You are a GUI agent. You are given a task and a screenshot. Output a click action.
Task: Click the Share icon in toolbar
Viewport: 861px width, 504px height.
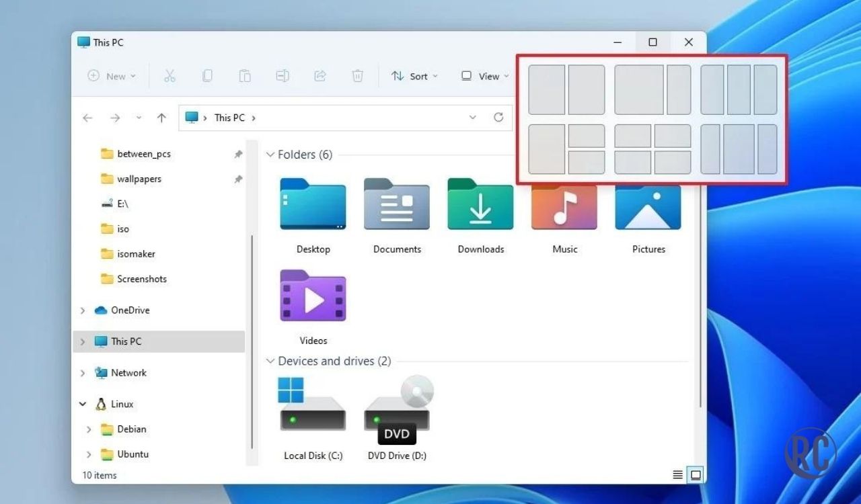(320, 76)
